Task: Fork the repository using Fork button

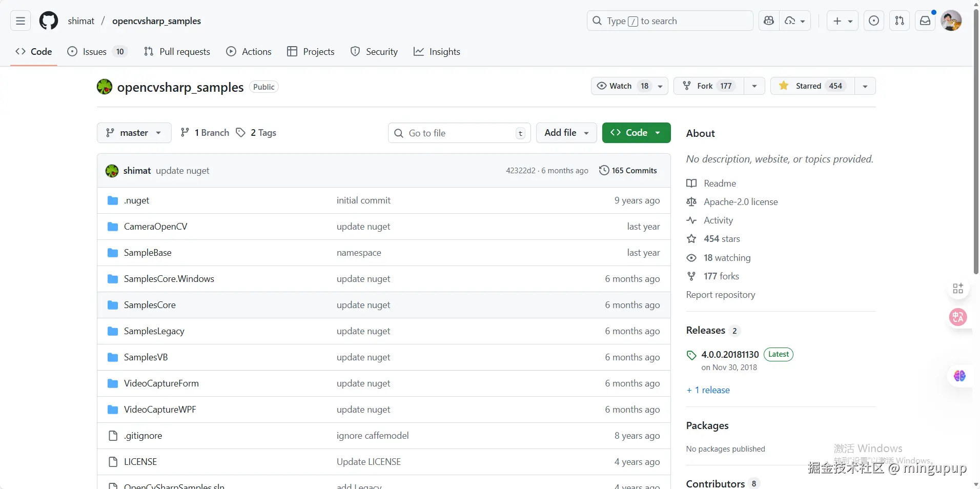Action: [705, 86]
